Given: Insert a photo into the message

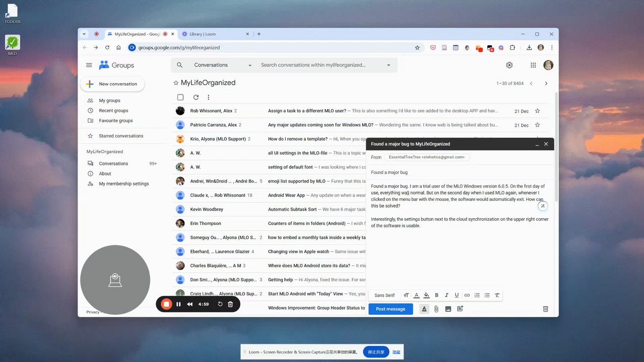Looking at the screenshot, I should 448,309.
